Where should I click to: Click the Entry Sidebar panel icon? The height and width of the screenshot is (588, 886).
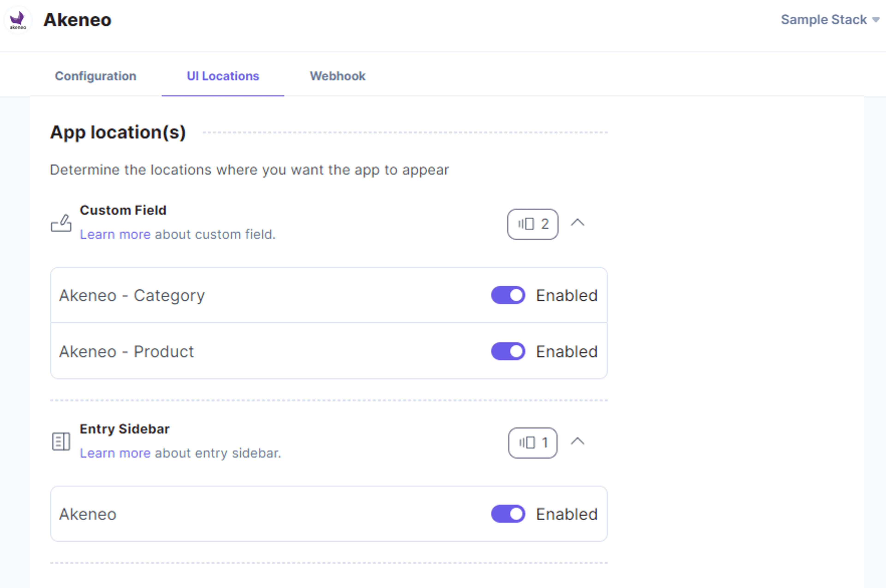(61, 441)
